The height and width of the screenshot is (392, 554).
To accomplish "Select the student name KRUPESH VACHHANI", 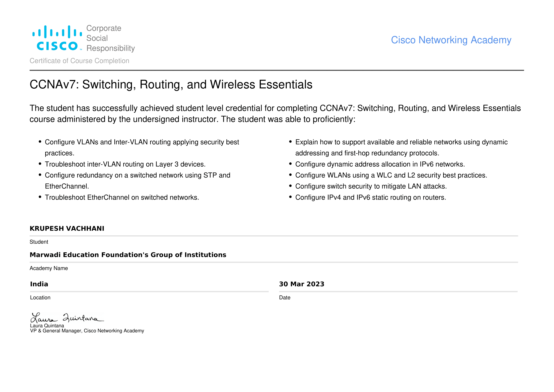I will tap(67, 228).
